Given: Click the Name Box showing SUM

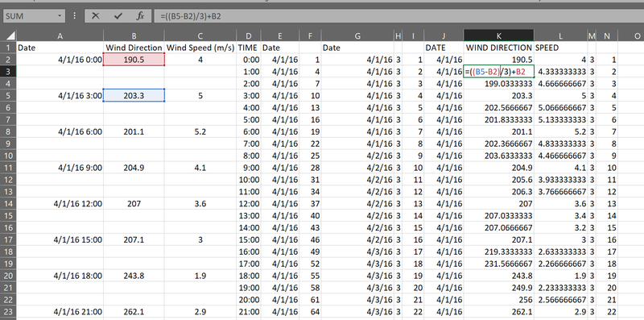Looking at the screenshot, I should [34, 16].
